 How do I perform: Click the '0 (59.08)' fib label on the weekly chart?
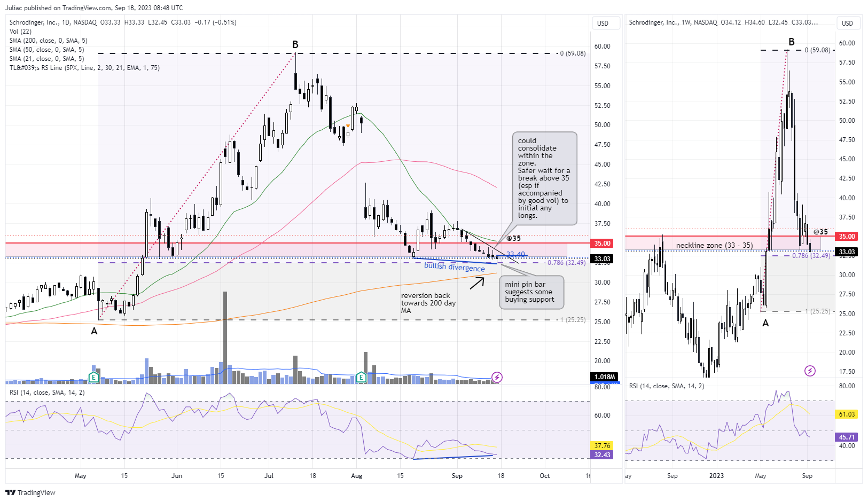pos(817,50)
